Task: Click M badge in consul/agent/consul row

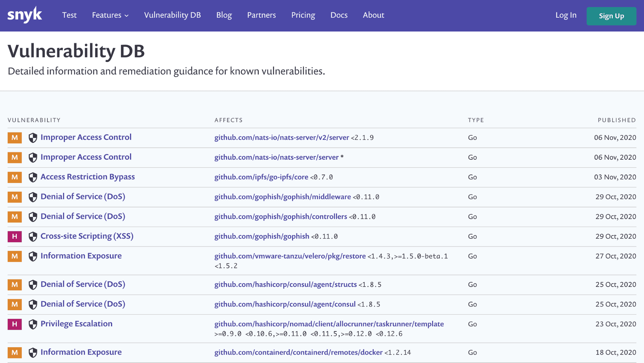Action: [15, 304]
